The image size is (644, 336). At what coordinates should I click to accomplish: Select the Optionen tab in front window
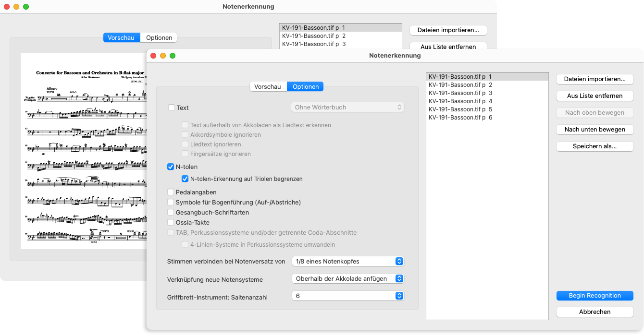pyautogui.click(x=305, y=87)
